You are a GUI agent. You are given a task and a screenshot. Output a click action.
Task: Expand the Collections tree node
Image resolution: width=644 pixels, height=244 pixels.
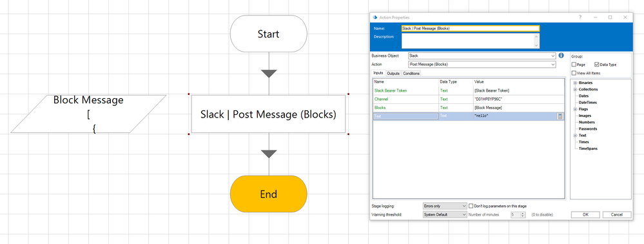(576, 89)
